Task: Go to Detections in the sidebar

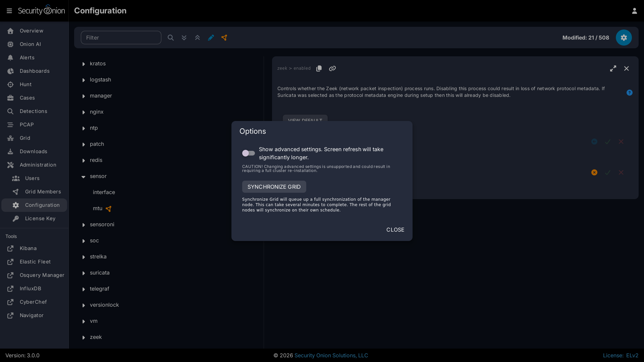Action: (33, 111)
